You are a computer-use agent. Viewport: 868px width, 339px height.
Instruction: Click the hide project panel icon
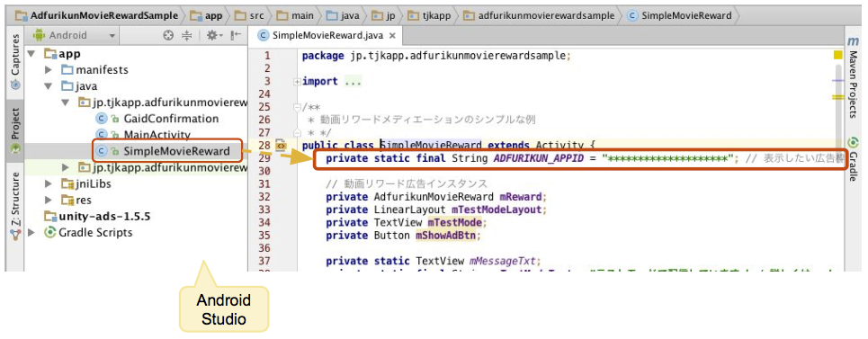click(236, 35)
